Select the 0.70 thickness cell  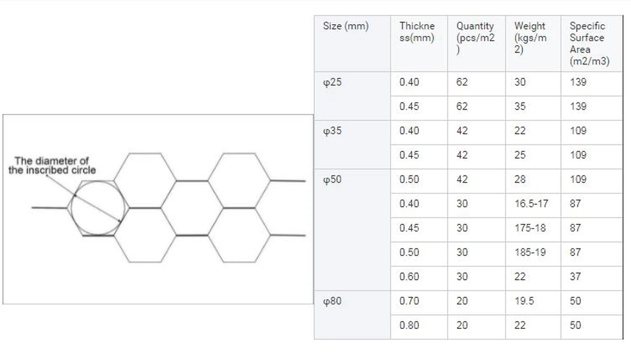coord(409,301)
